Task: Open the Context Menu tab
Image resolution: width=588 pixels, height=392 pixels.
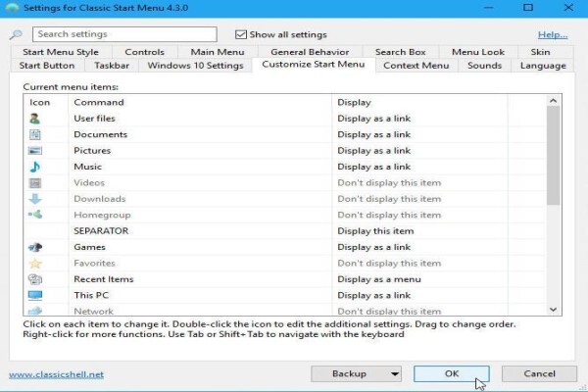Action: 416,66
